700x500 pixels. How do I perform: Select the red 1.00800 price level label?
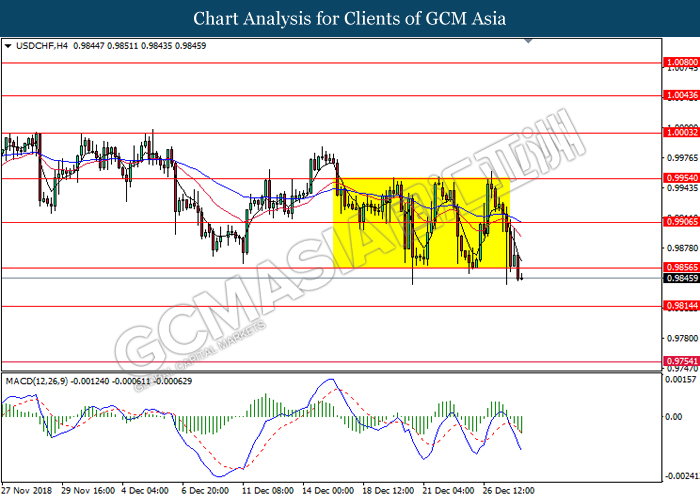point(682,62)
